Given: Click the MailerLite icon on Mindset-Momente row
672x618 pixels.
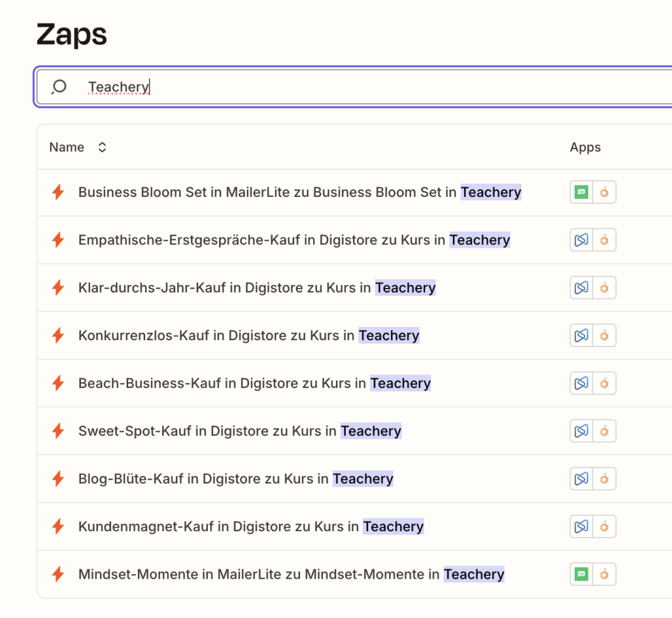Looking at the screenshot, I should click(x=580, y=573).
